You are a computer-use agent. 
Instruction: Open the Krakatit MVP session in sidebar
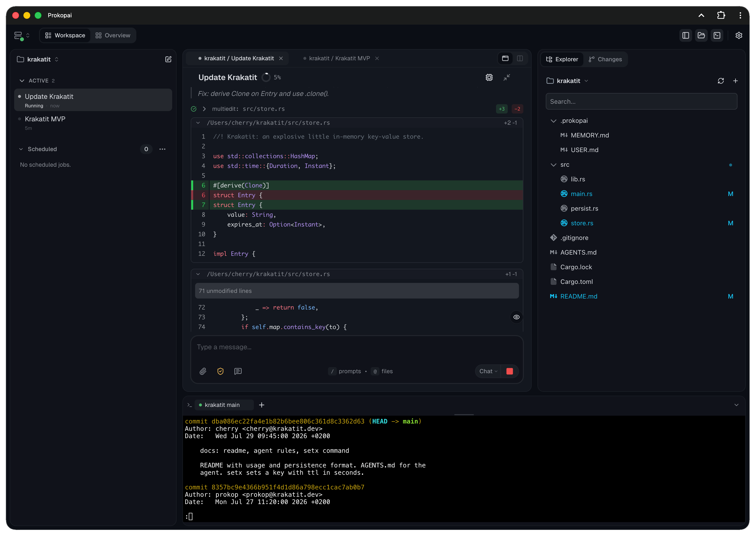(x=93, y=123)
